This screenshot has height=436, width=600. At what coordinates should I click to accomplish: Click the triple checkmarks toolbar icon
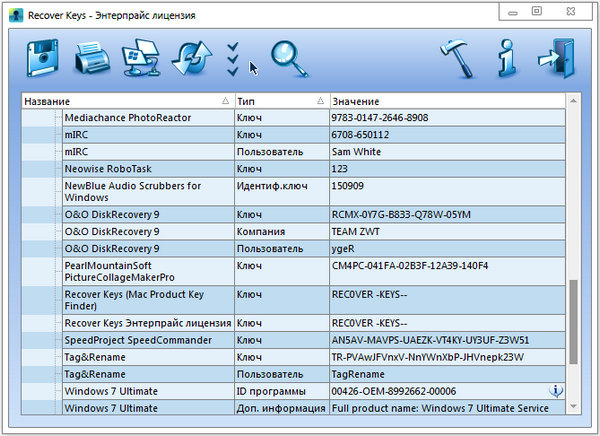[x=233, y=60]
